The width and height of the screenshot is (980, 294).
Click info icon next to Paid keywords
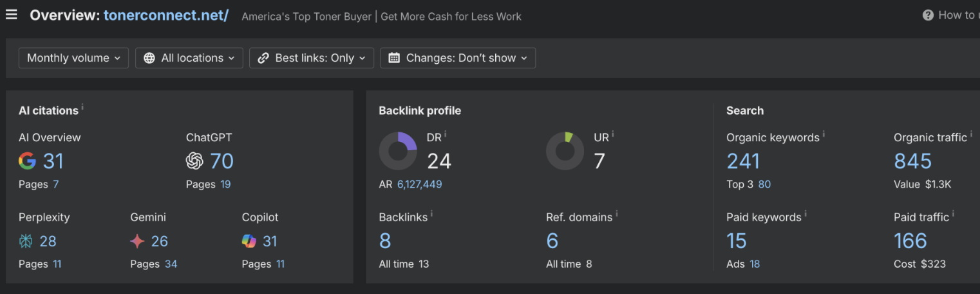806,214
